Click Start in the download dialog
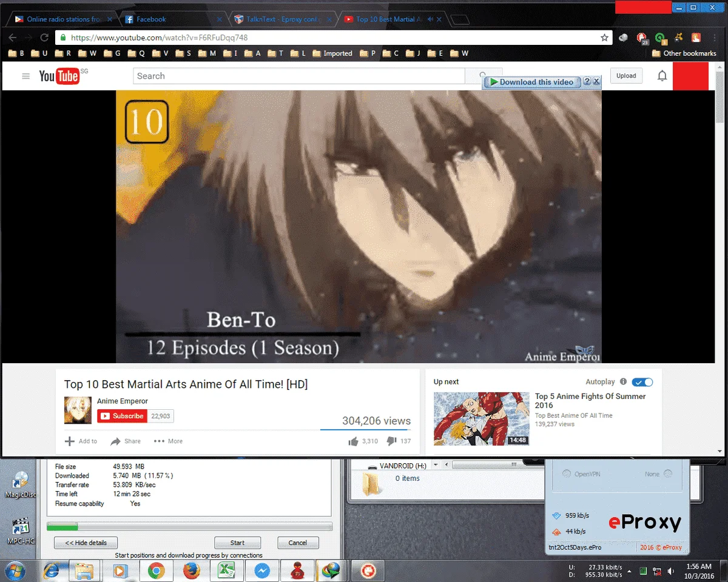 tap(238, 543)
